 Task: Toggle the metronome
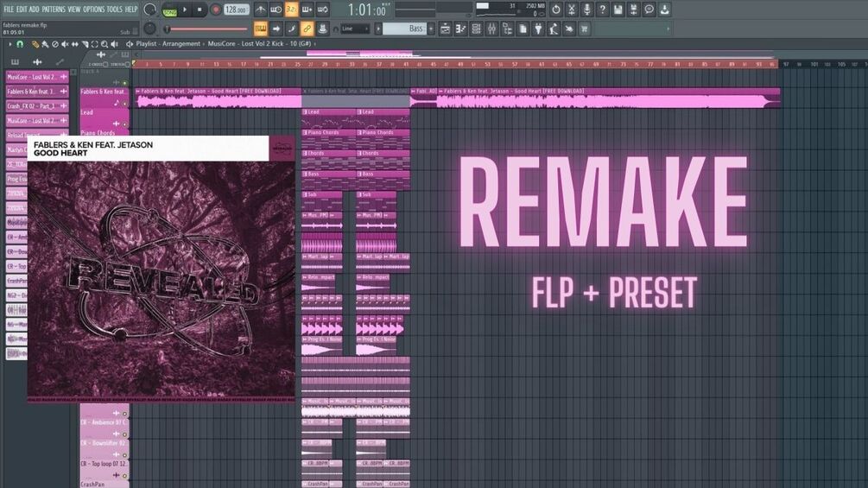click(x=260, y=10)
